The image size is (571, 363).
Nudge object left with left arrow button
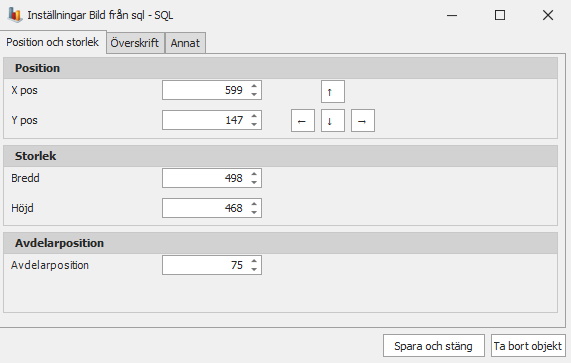click(303, 121)
